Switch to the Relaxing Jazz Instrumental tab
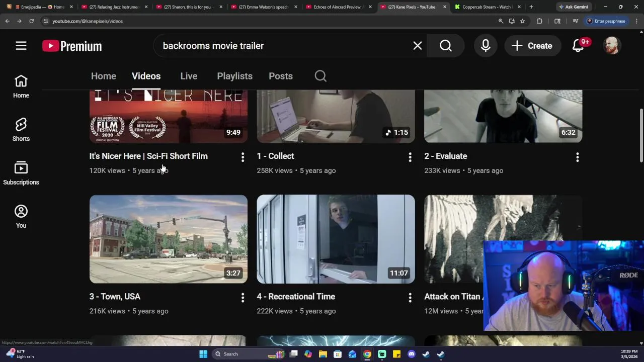 click(114, 7)
